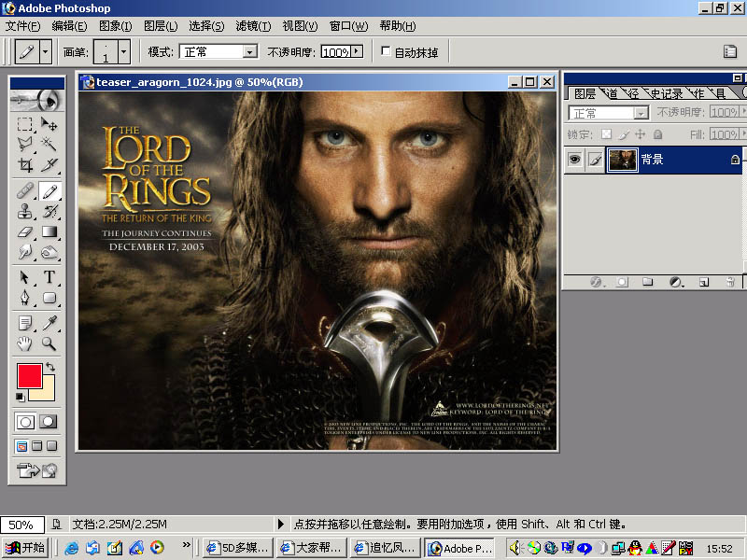Select the Move tool
747x560 pixels.
[x=49, y=124]
